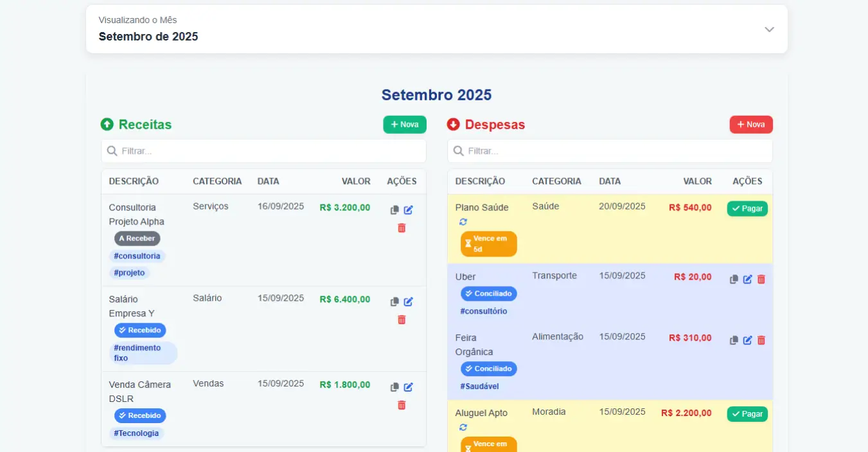Duplicate the Consultoria Projeto Alpha entry
Viewport: 868px width, 452px height.
(x=394, y=210)
